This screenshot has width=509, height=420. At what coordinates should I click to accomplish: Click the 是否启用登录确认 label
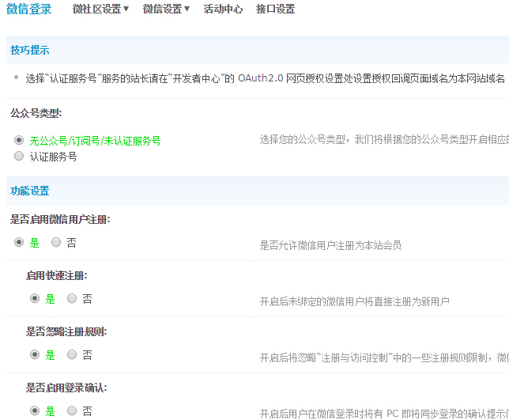[x=66, y=388]
